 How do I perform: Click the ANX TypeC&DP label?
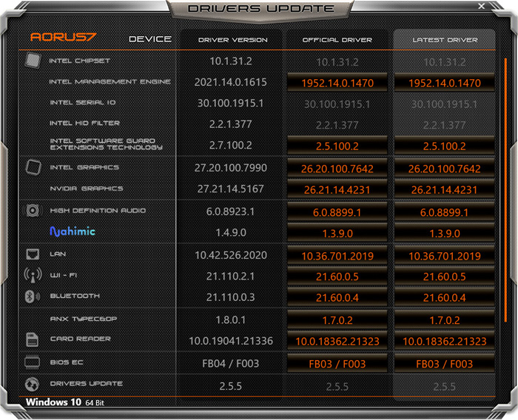coord(83,319)
